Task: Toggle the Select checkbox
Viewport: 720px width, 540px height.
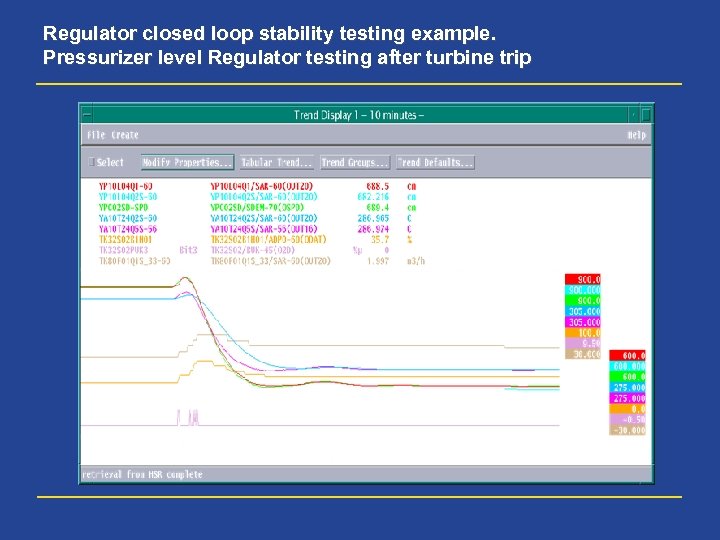Action: (x=91, y=162)
